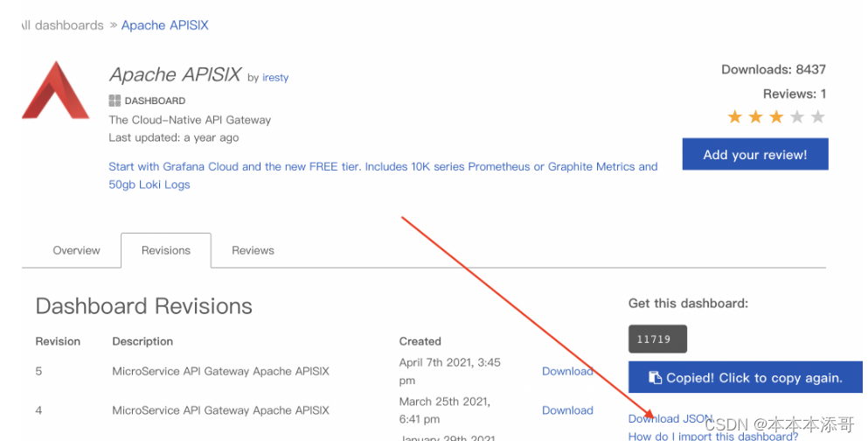Click Last updated: a year ago text

[x=174, y=138]
